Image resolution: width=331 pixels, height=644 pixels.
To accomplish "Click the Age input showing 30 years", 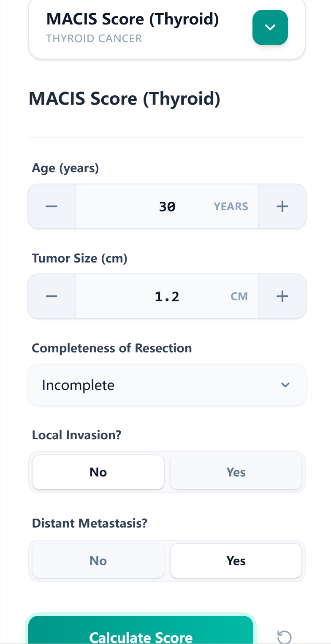I will (167, 206).
